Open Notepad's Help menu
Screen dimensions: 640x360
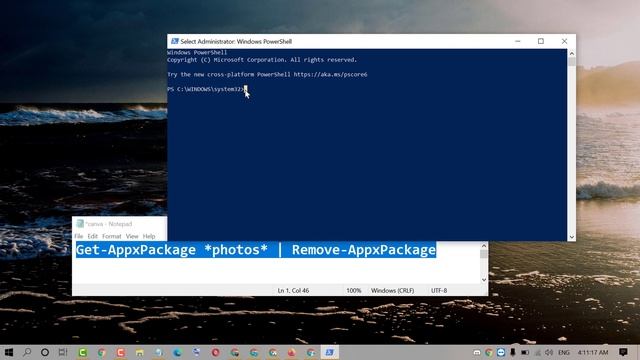tap(149, 236)
